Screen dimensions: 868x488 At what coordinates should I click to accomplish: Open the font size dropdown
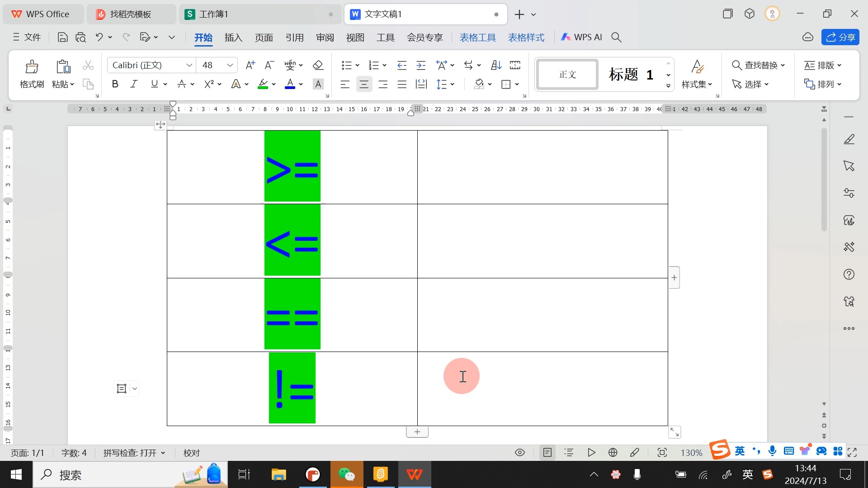(230, 65)
